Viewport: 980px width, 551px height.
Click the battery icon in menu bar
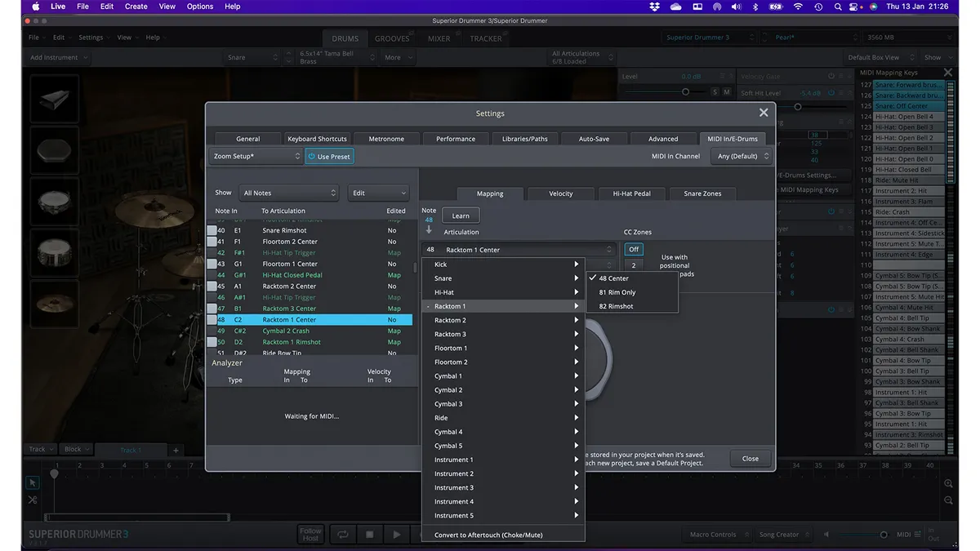[x=776, y=7]
